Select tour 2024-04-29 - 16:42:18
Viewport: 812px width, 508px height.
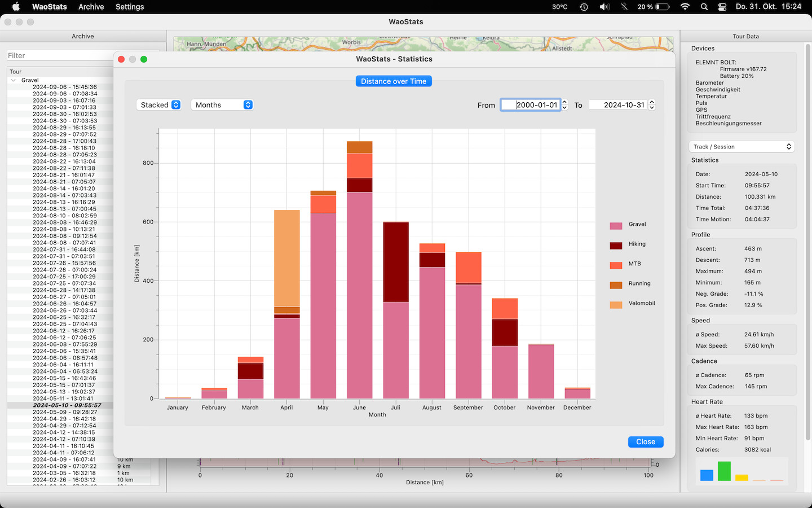click(x=65, y=419)
